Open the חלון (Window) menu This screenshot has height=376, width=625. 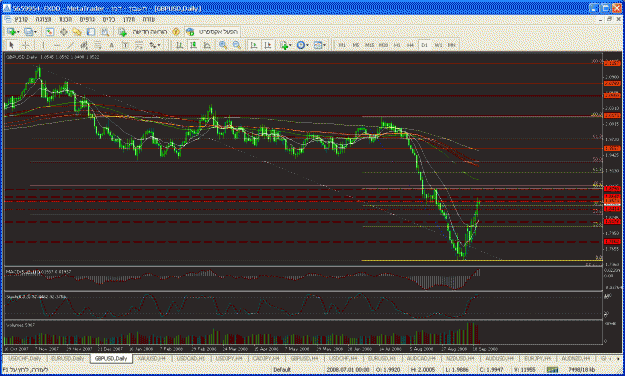(129, 20)
